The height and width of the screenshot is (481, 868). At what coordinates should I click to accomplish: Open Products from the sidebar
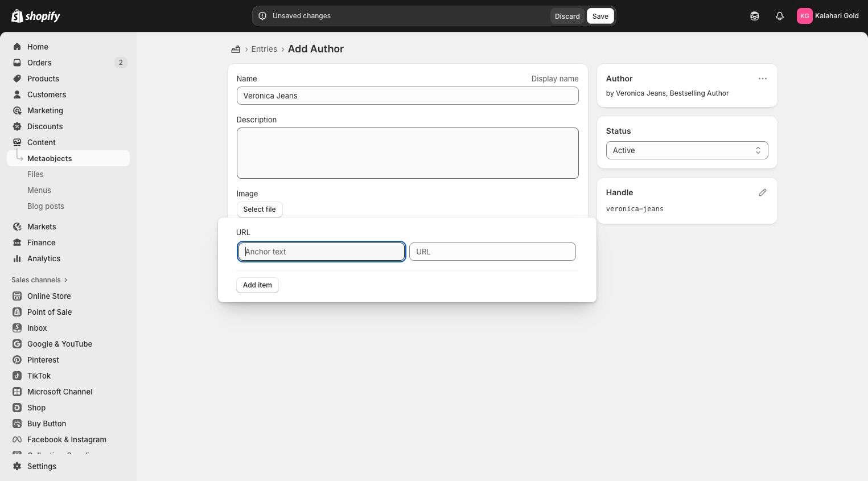(43, 79)
